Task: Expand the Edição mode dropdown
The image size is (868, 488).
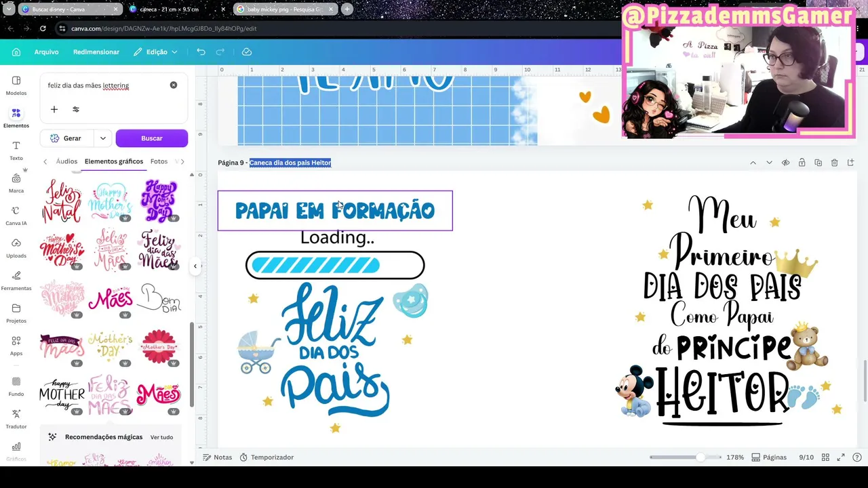Action: click(155, 52)
